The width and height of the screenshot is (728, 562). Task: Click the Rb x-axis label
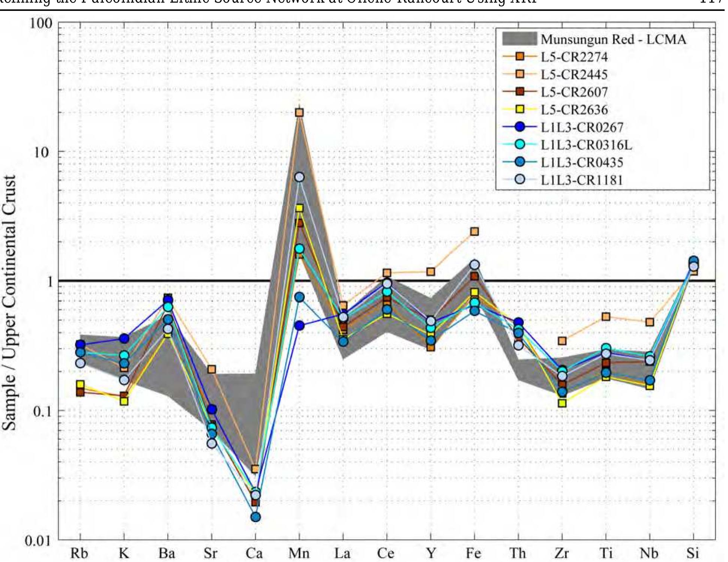pos(79,553)
